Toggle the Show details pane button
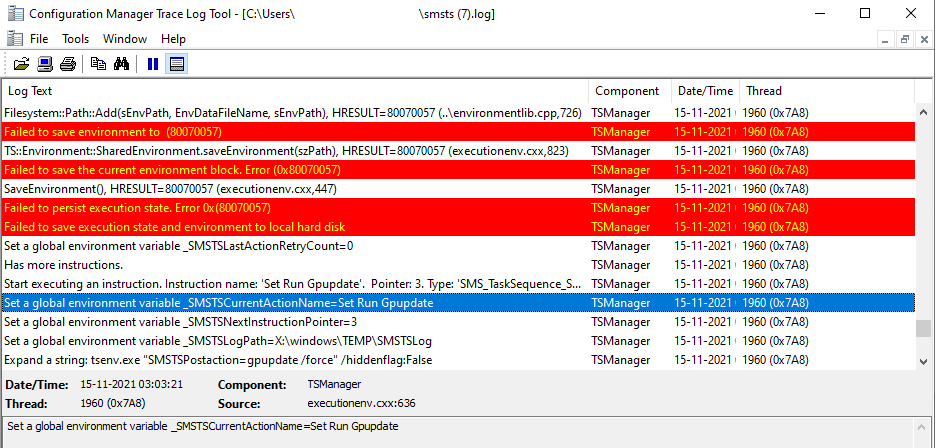Image resolution: width=937 pixels, height=448 pixels. pyautogui.click(x=176, y=64)
